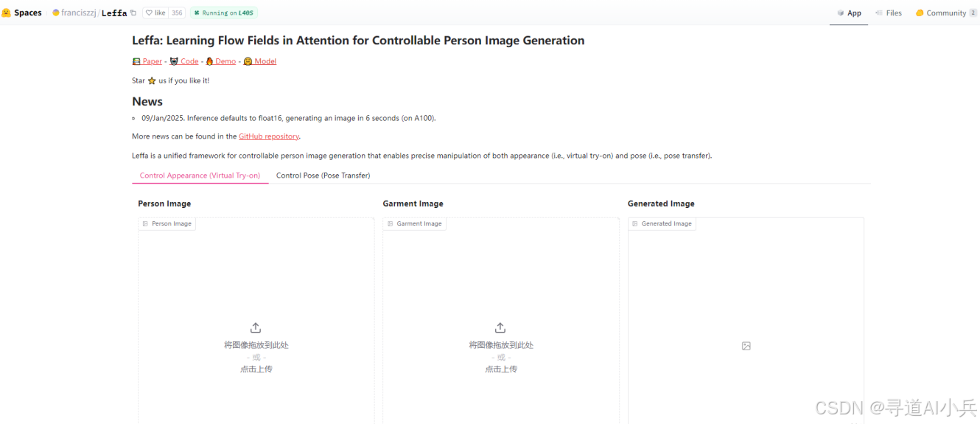Select Control Appearance (Virtual Try-on) tab

[x=200, y=175]
